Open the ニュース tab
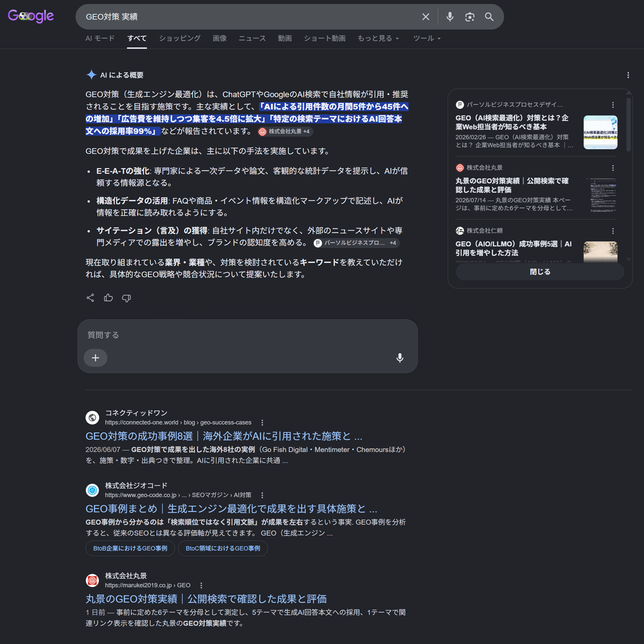 pyautogui.click(x=252, y=38)
